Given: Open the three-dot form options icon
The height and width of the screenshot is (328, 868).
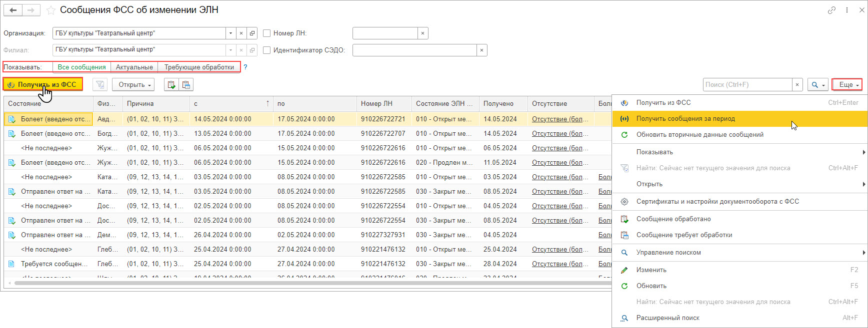Looking at the screenshot, I should [x=847, y=10].
